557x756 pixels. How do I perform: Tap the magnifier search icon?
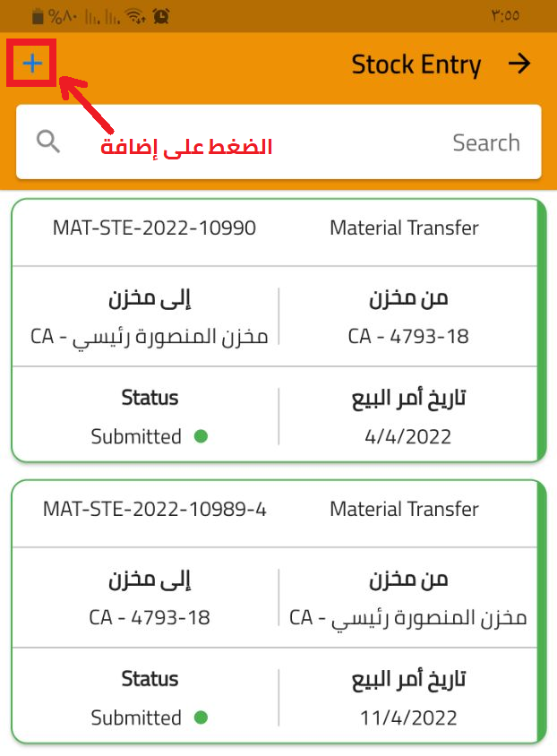click(x=48, y=142)
